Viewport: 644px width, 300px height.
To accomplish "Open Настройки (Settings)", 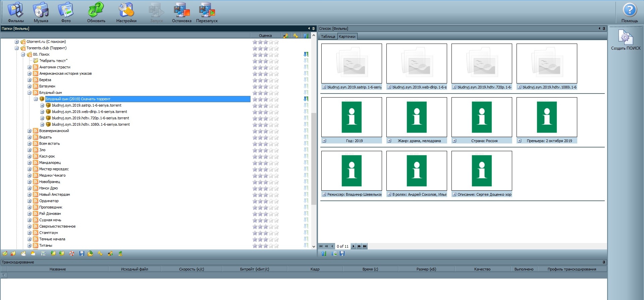I will point(126,12).
